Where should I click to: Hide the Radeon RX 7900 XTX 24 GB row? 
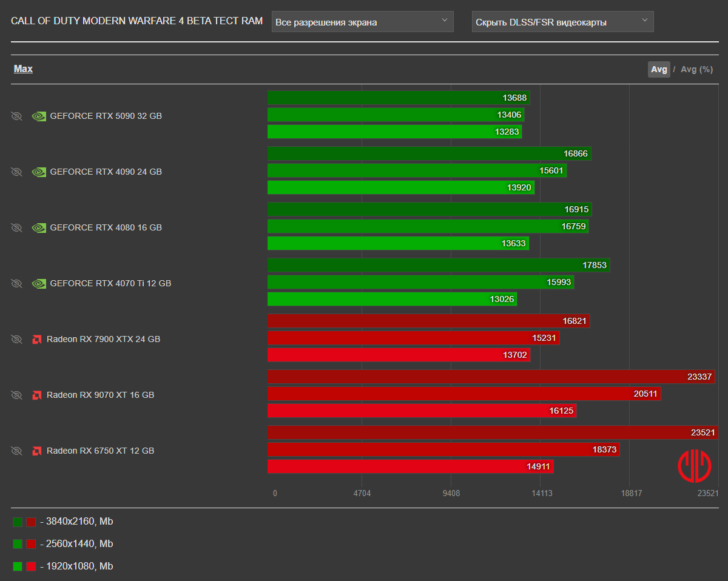pos(16,339)
